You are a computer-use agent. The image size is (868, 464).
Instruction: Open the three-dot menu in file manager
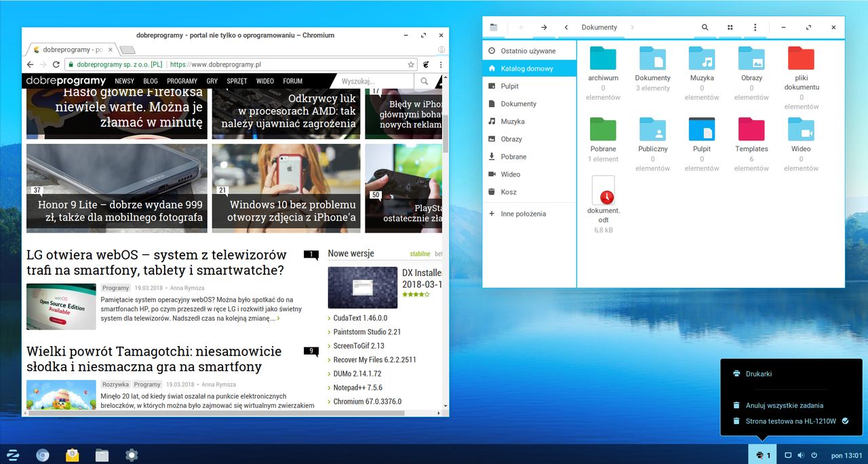[x=755, y=27]
